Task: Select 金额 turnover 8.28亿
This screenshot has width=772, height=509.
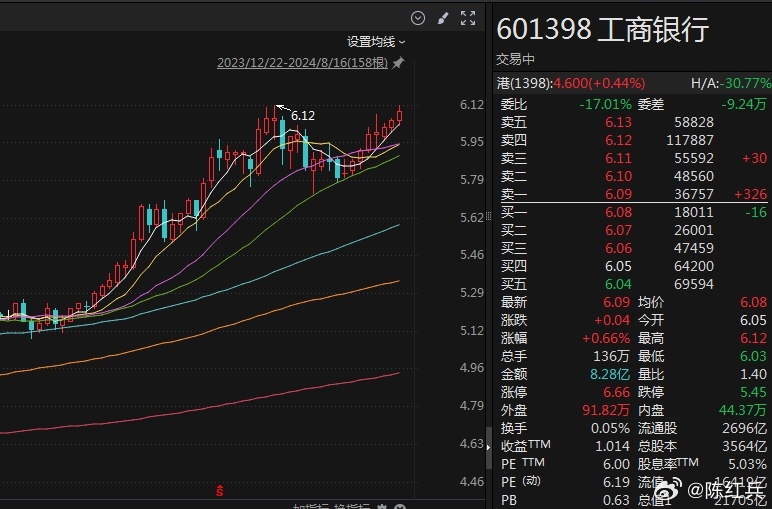Action: click(x=610, y=374)
